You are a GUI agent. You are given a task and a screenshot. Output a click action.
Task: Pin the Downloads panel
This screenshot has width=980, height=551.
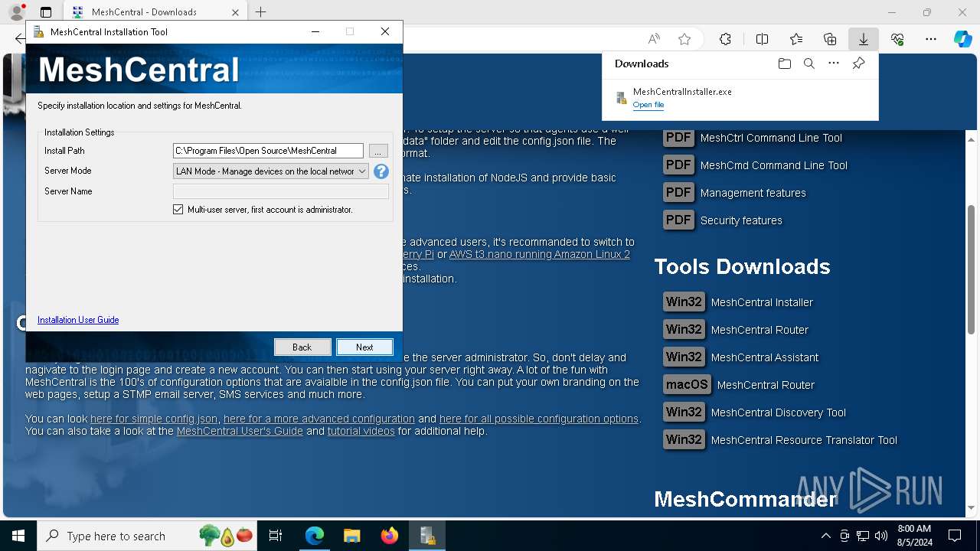coord(858,64)
